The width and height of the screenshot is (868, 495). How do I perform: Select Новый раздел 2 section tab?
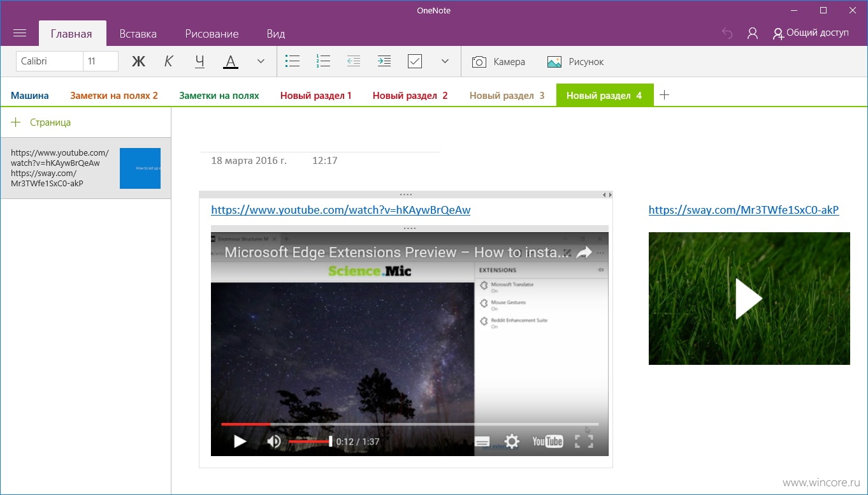pos(410,96)
